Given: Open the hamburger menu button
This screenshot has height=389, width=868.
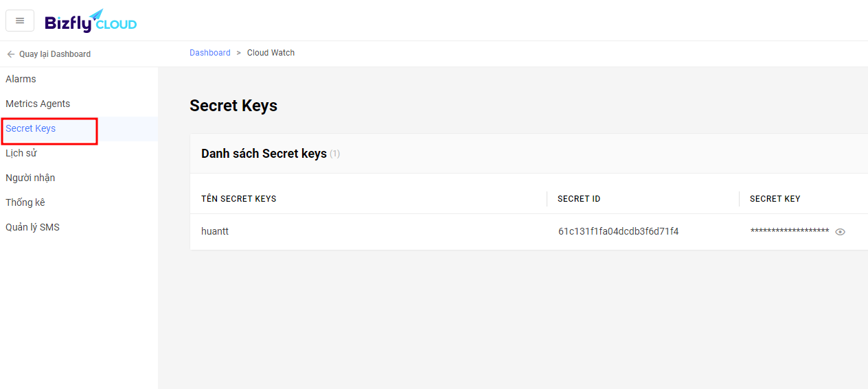Looking at the screenshot, I should tap(20, 21).
